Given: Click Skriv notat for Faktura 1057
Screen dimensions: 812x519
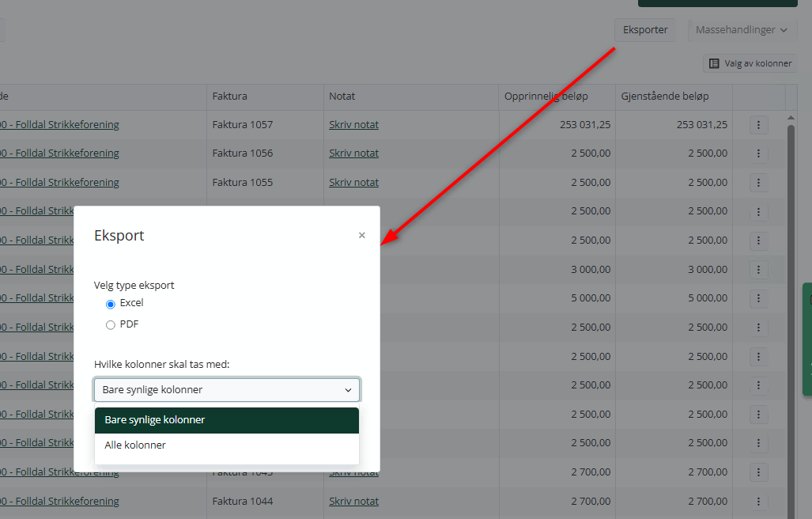Looking at the screenshot, I should (x=353, y=125).
